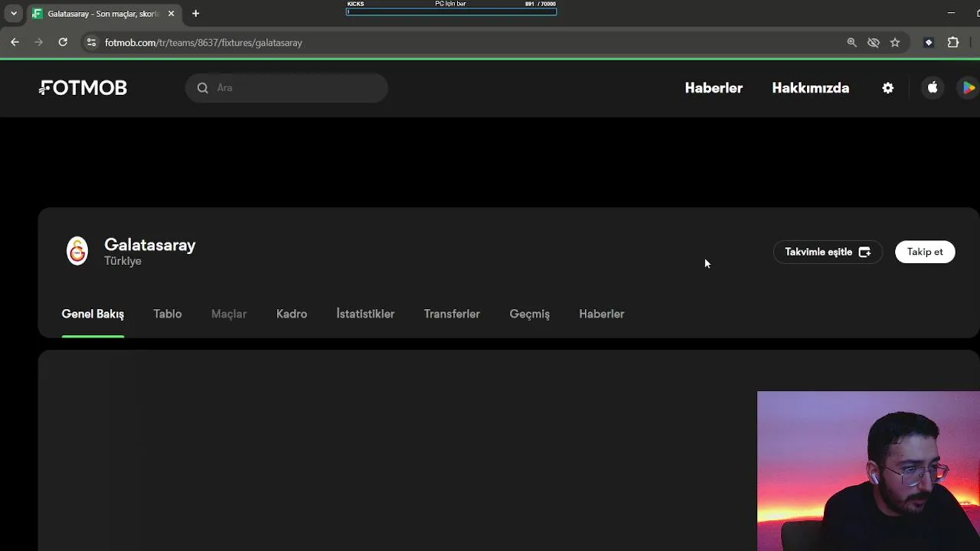Open the Hakkımızda header link
This screenshot has height=551, width=980.
click(x=810, y=88)
